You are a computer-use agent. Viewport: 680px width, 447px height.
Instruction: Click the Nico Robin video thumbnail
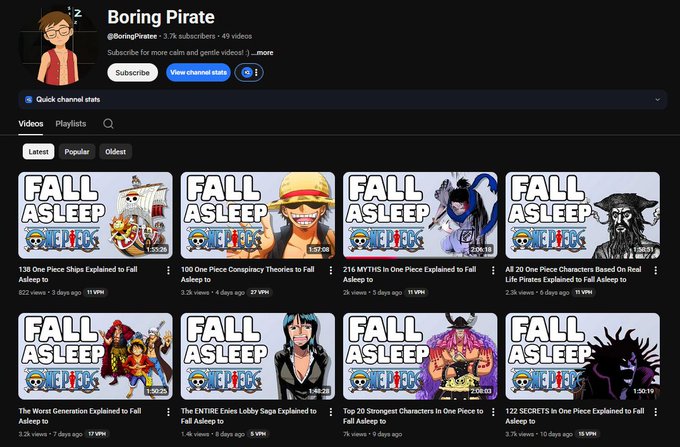pos(258,356)
